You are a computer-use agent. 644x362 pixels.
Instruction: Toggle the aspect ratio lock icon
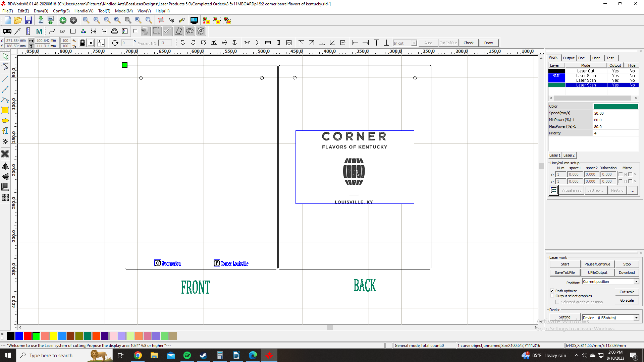click(82, 43)
